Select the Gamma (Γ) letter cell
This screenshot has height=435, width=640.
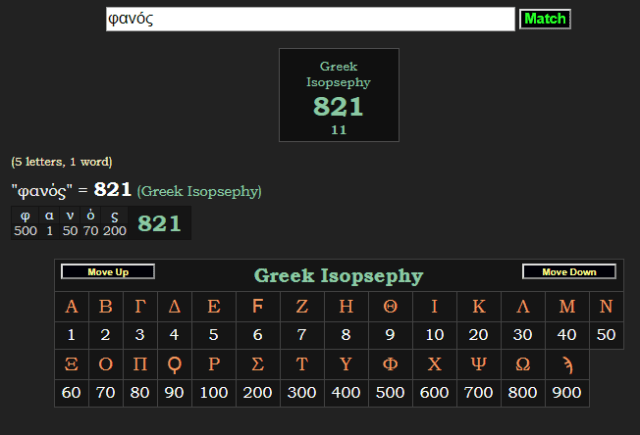(x=140, y=307)
